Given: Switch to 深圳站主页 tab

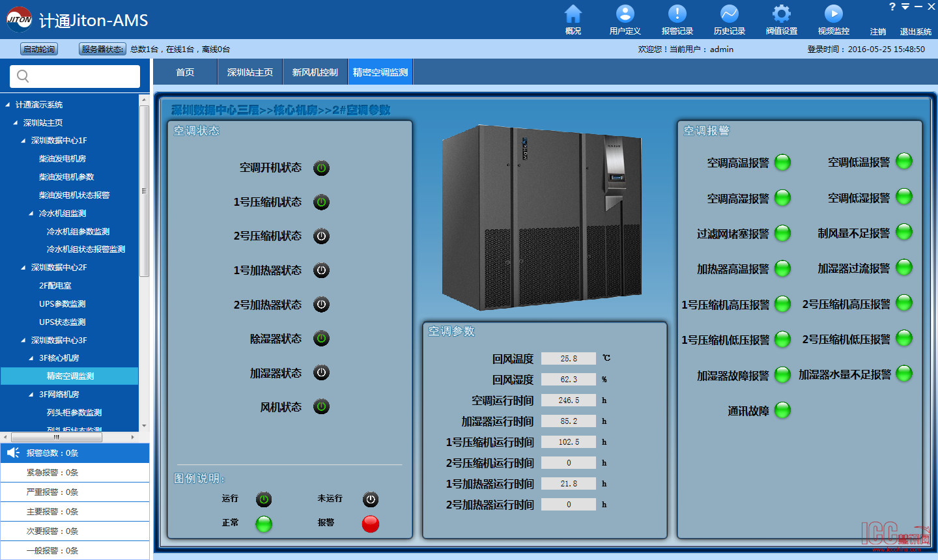Looking at the screenshot, I should click(250, 72).
